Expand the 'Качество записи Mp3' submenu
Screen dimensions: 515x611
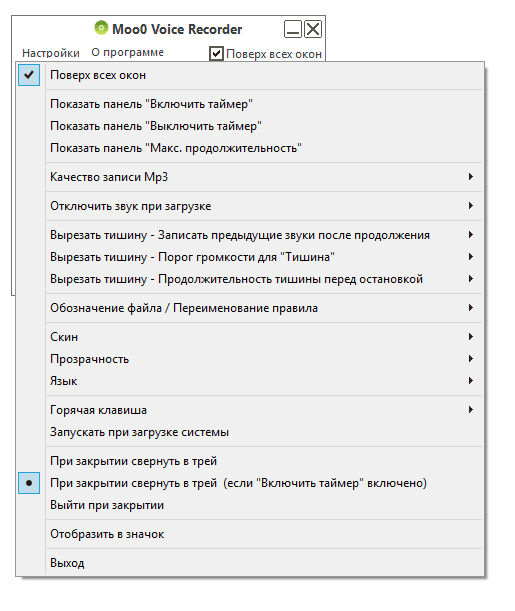click(250, 177)
